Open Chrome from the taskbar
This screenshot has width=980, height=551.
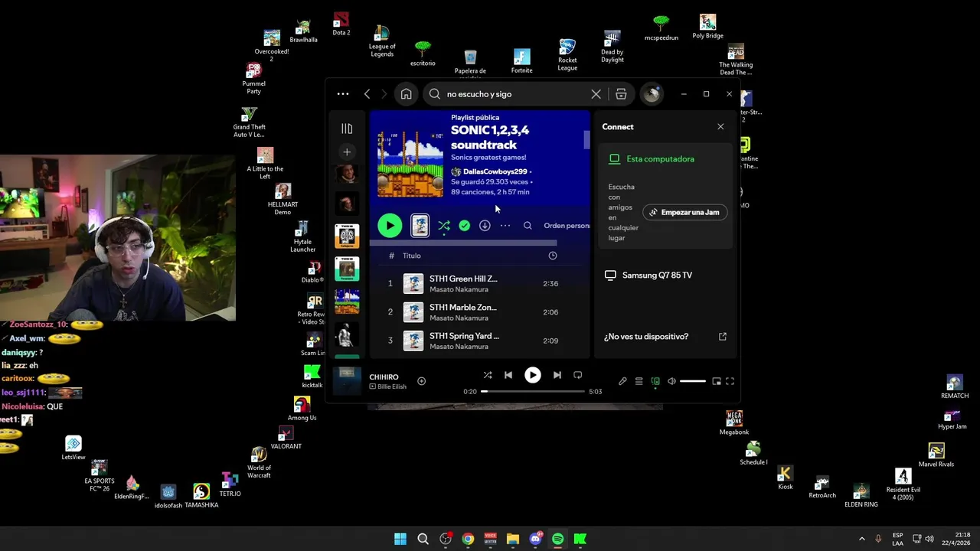[x=468, y=539]
